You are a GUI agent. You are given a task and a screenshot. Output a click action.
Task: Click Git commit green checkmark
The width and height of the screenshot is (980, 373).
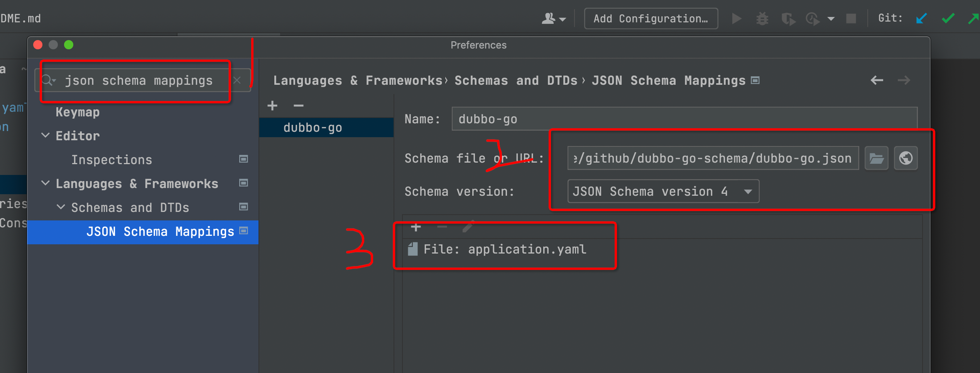pyautogui.click(x=948, y=18)
